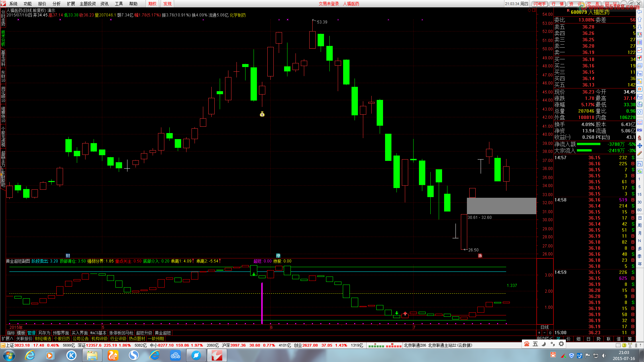
Task: Switch to weekly period 周
Action: click(640, 226)
